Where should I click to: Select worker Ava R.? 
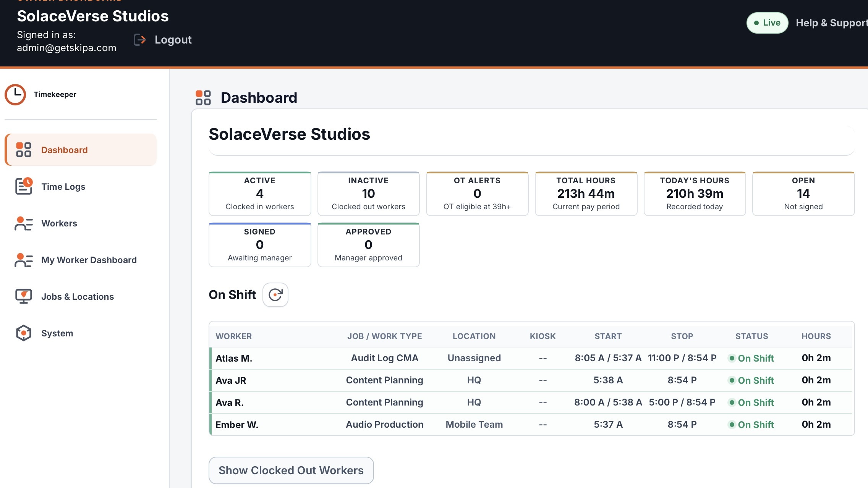coord(230,402)
